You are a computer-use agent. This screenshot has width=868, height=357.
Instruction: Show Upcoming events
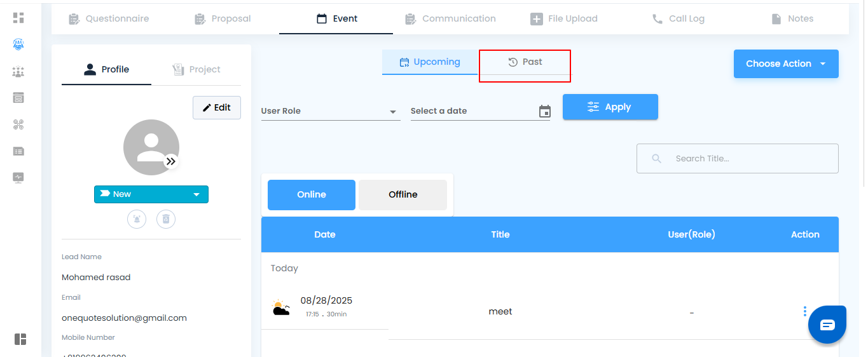(430, 62)
